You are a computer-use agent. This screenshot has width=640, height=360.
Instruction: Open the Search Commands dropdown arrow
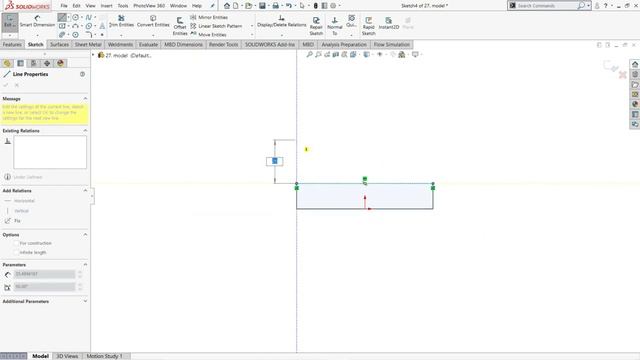(588, 6)
